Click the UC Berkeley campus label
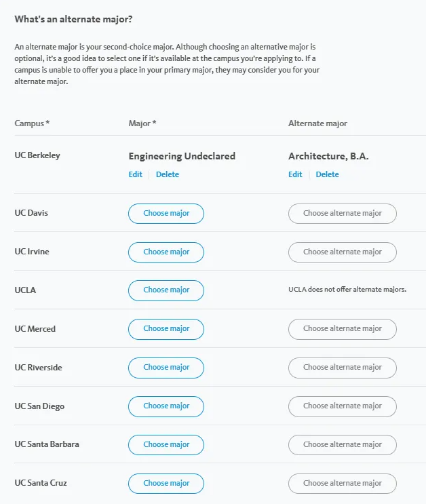426x504 pixels. 37,155
